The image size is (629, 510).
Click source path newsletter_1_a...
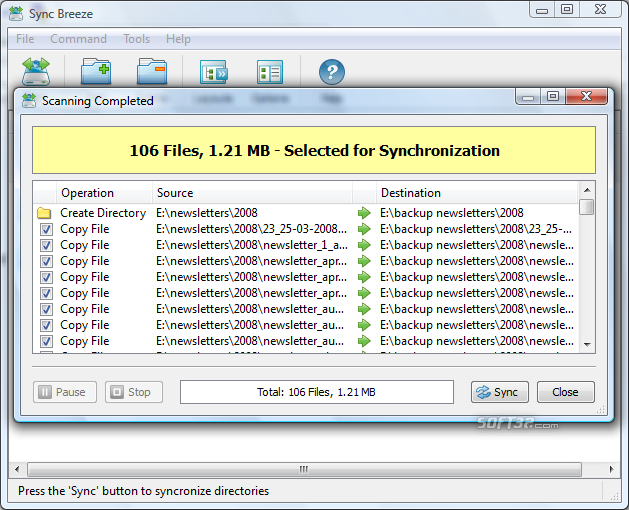pyautogui.click(x=252, y=245)
